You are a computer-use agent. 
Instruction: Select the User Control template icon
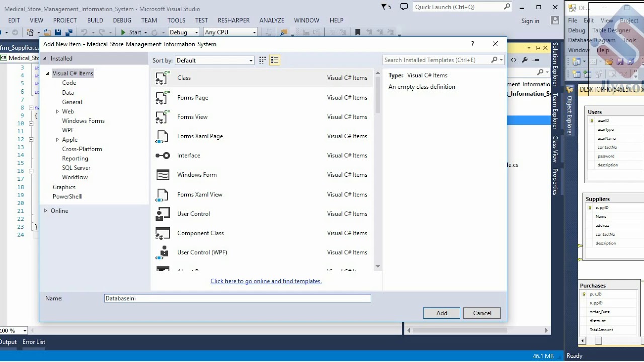click(x=163, y=214)
